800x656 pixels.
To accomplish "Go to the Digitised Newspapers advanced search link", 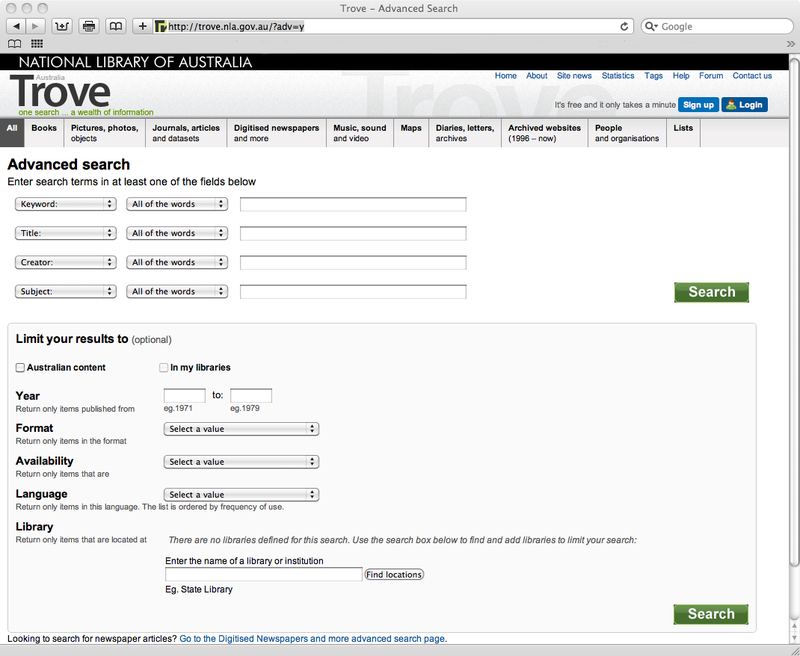I will click(312, 638).
